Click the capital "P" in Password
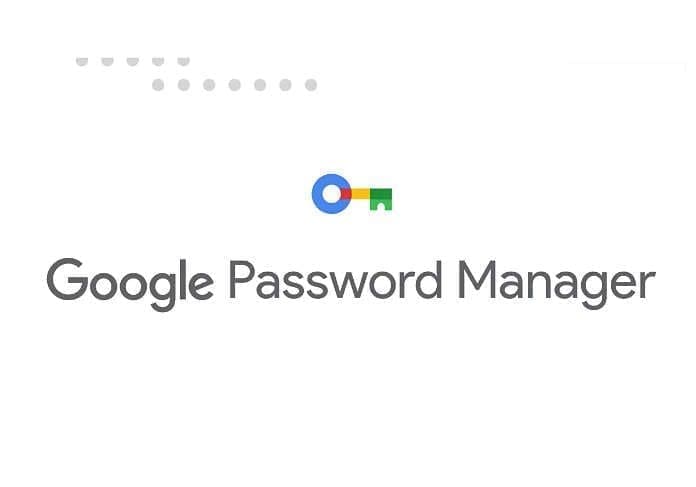This screenshot has width=696, height=487. coord(241,279)
